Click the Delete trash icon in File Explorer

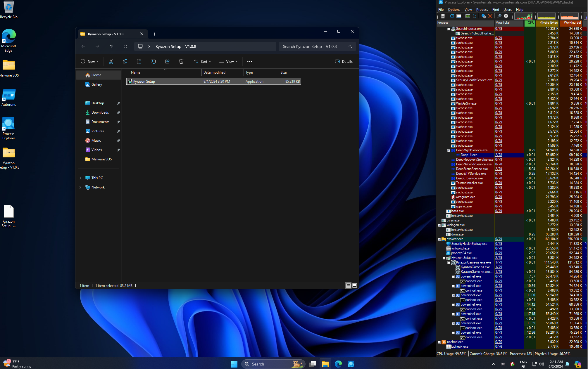tap(181, 61)
